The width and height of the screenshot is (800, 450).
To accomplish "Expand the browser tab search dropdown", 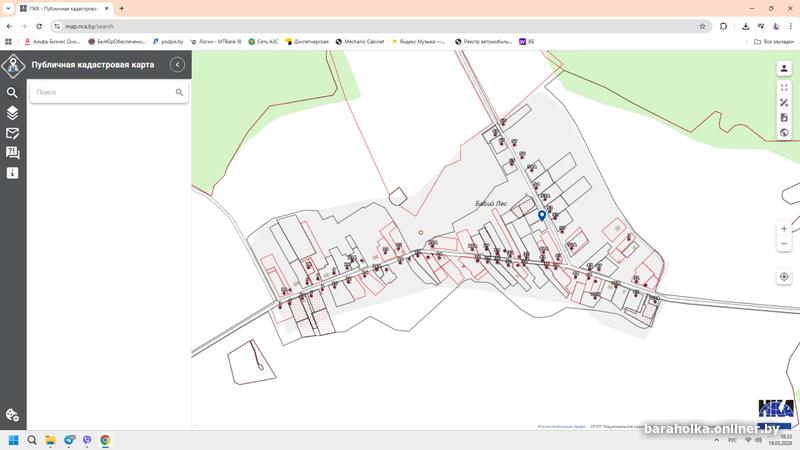I will pyautogui.click(x=8, y=8).
